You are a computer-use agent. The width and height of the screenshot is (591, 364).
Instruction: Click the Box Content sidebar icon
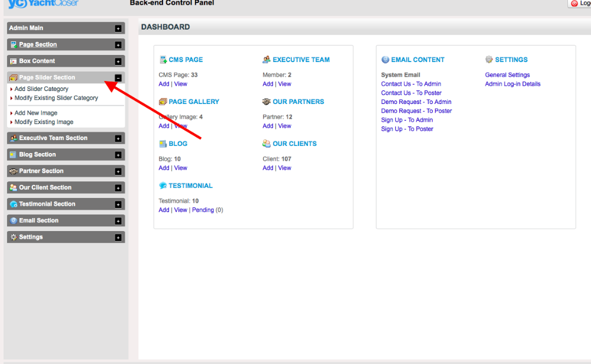pos(14,61)
